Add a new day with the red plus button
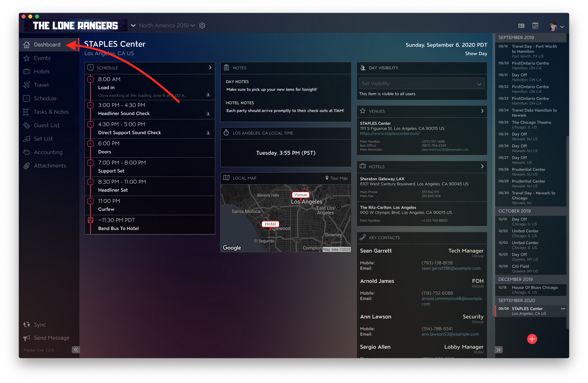 click(x=532, y=339)
